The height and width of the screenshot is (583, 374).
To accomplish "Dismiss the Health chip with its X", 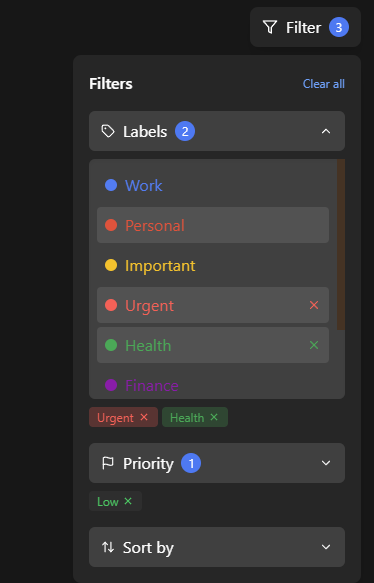I will pyautogui.click(x=214, y=417).
